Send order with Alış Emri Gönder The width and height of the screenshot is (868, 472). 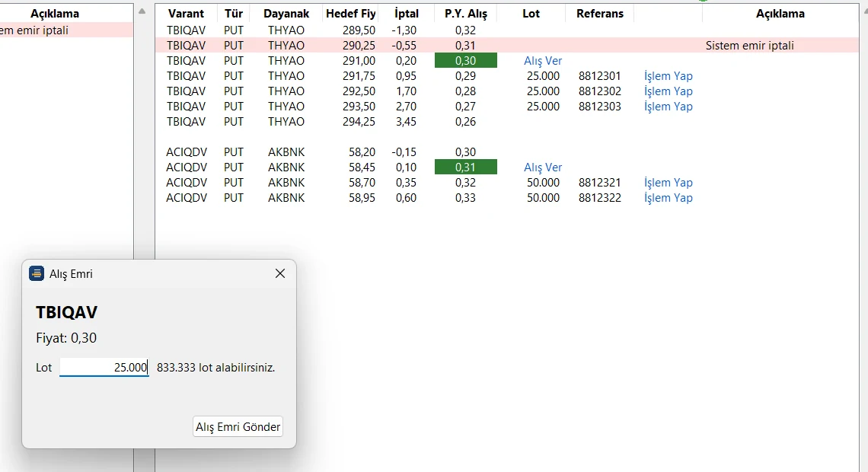pyautogui.click(x=238, y=426)
